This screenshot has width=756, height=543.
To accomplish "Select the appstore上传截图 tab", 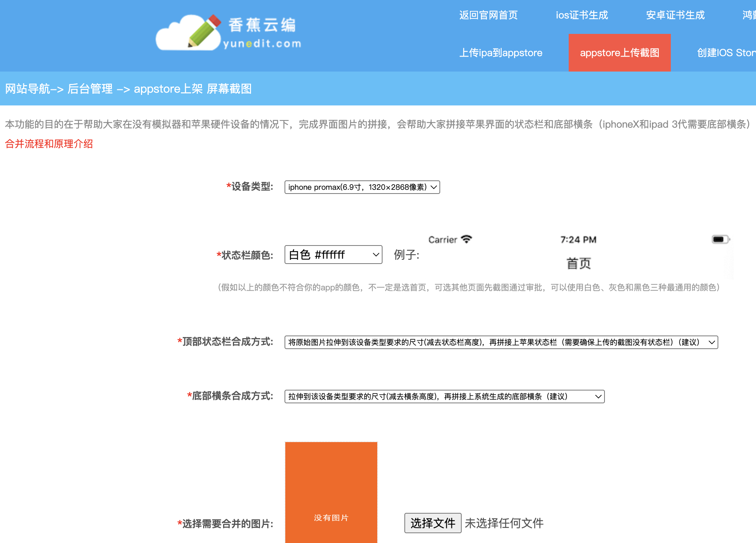I will point(619,53).
